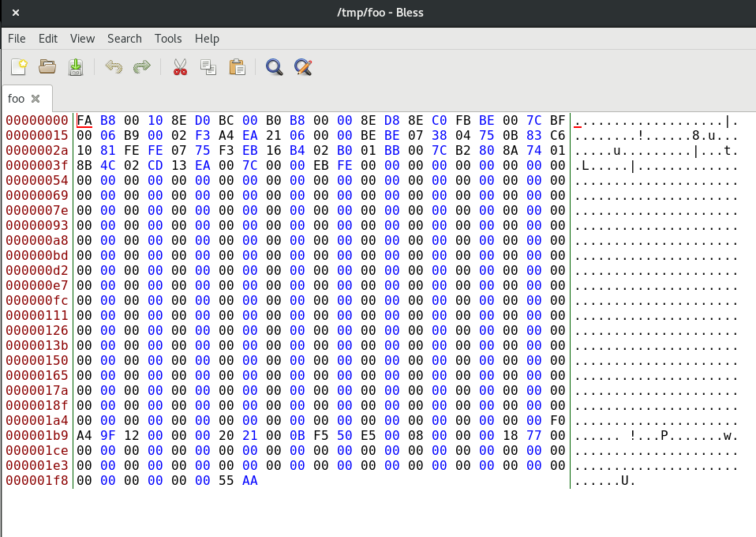Viewport: 756px width, 537px height.
Task: Click byte 81 in row 0000002a
Action: pyautogui.click(x=108, y=150)
